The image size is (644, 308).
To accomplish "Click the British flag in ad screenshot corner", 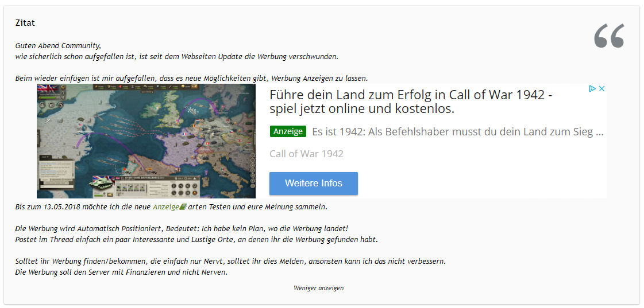I will click(46, 90).
